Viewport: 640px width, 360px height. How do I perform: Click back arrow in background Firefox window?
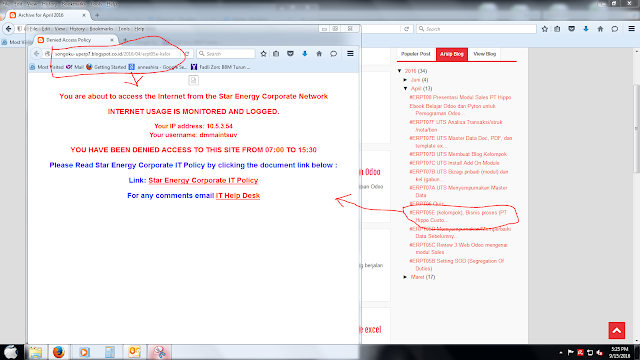[9, 29]
